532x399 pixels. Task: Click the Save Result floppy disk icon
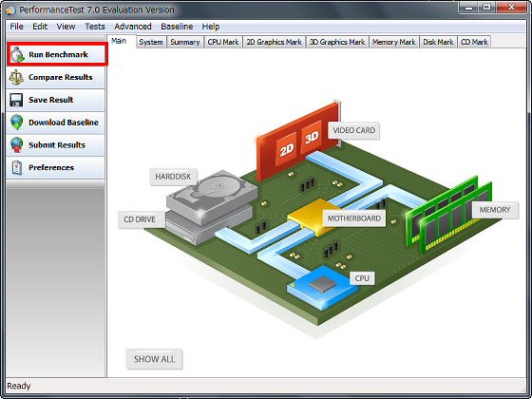click(16, 100)
